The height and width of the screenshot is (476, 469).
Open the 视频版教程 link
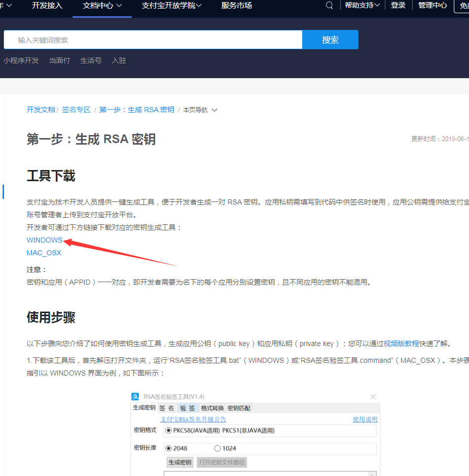tap(401, 344)
